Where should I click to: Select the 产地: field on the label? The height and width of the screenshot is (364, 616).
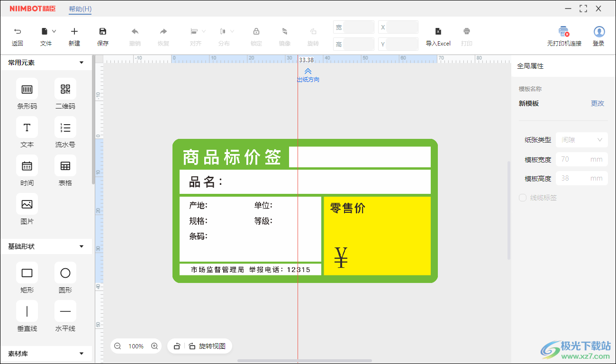[x=199, y=205]
